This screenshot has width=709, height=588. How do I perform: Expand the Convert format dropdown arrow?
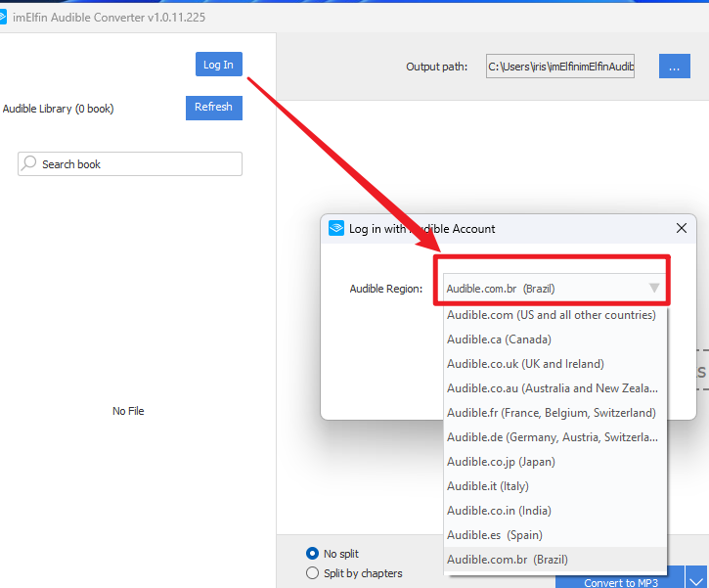click(697, 580)
